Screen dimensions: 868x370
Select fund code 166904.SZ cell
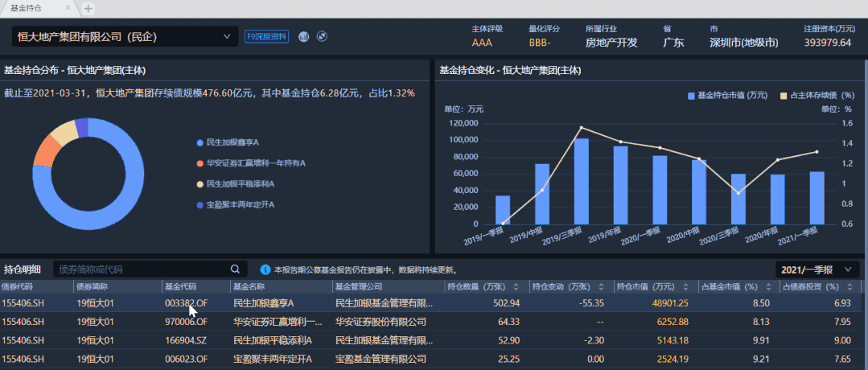tap(186, 340)
